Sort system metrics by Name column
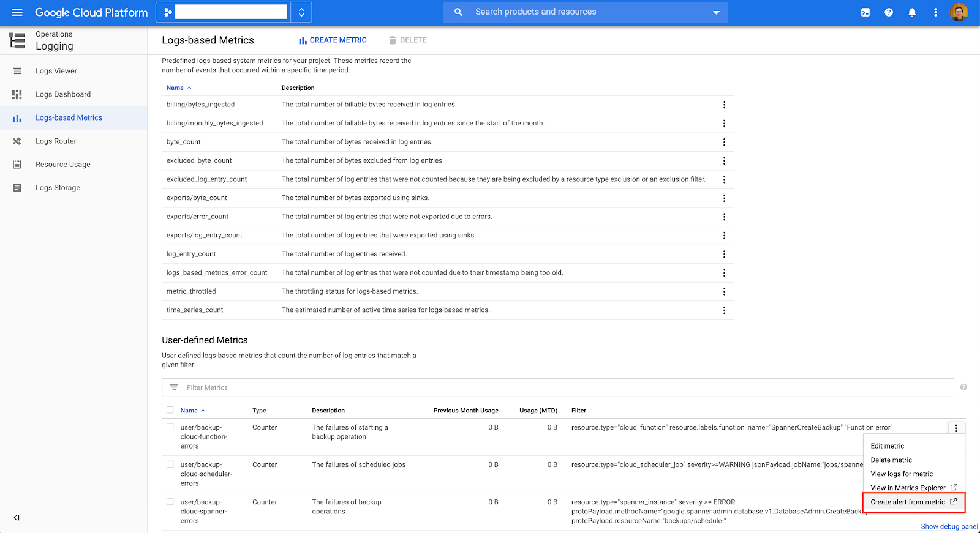The width and height of the screenshot is (980, 533). pyautogui.click(x=179, y=88)
